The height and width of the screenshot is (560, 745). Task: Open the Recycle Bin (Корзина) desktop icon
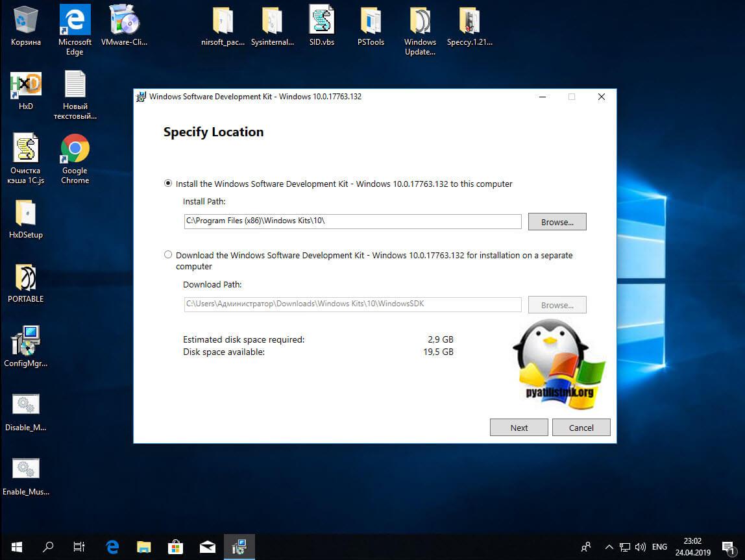pos(26,26)
